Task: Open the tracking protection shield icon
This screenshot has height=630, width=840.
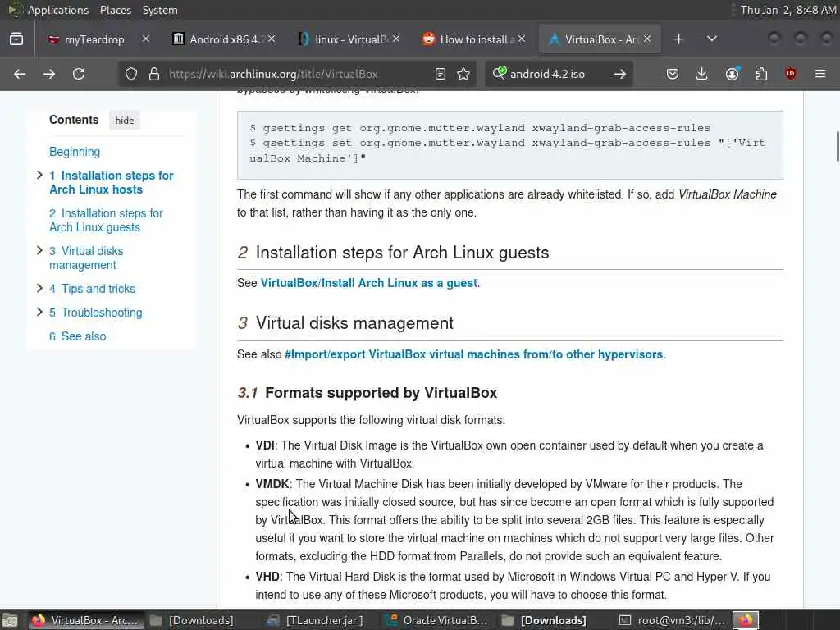Action: point(131,74)
